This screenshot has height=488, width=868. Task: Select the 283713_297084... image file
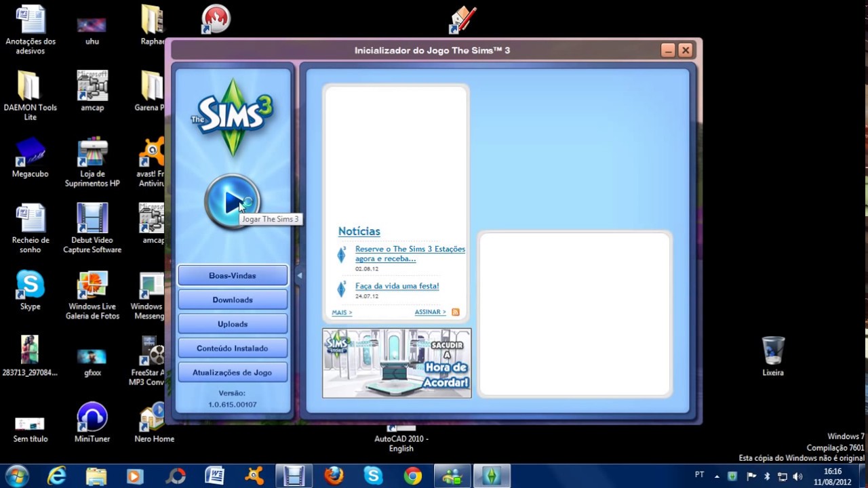point(30,356)
